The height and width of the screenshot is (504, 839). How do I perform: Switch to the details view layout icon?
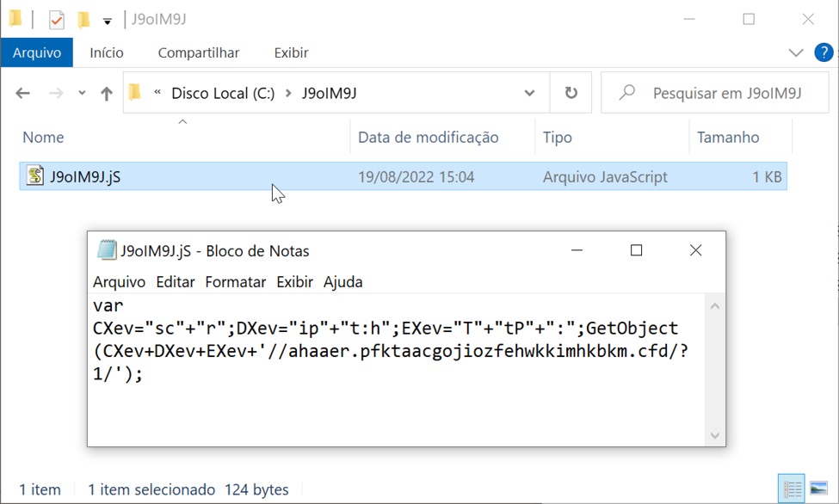point(793,489)
